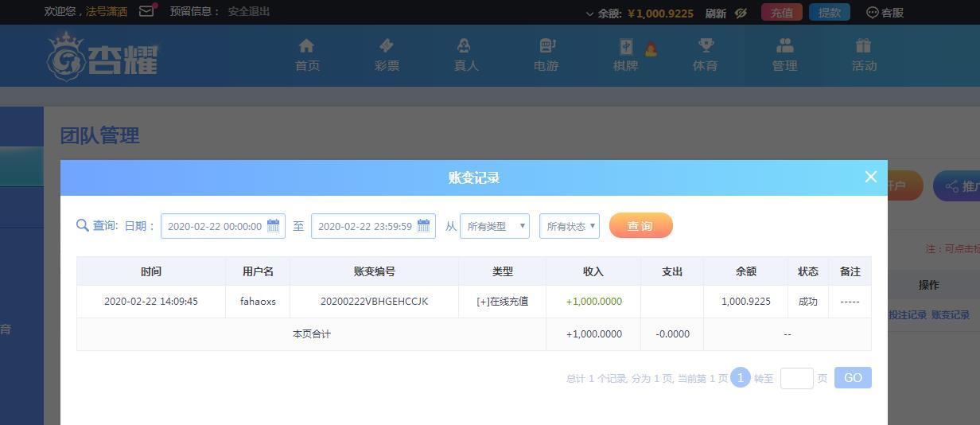Screen dimensions: 980x425
Task: Click the [+]在线充值 type cell
Action: (x=503, y=302)
